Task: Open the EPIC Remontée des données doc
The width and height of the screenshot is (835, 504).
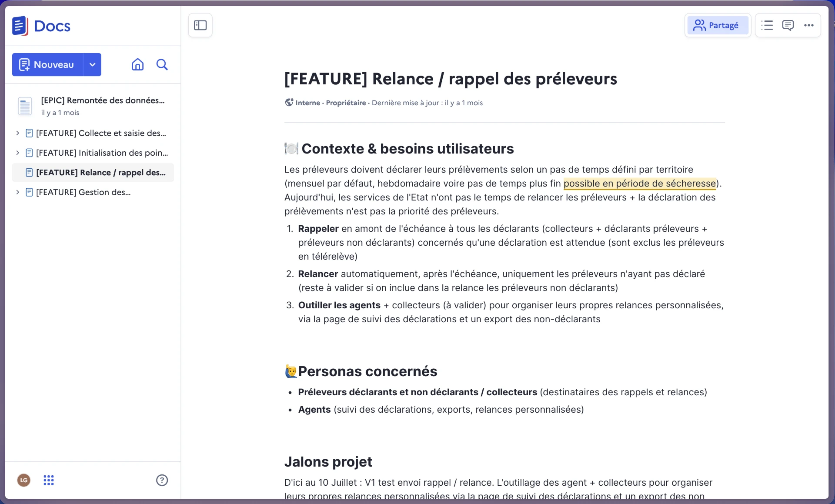Action: (93, 106)
